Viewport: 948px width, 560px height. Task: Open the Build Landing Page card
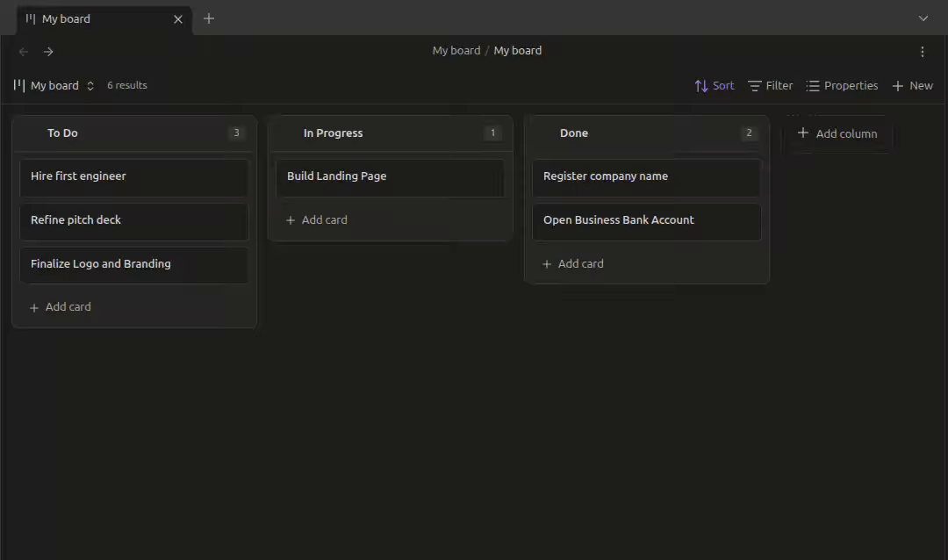(390, 176)
